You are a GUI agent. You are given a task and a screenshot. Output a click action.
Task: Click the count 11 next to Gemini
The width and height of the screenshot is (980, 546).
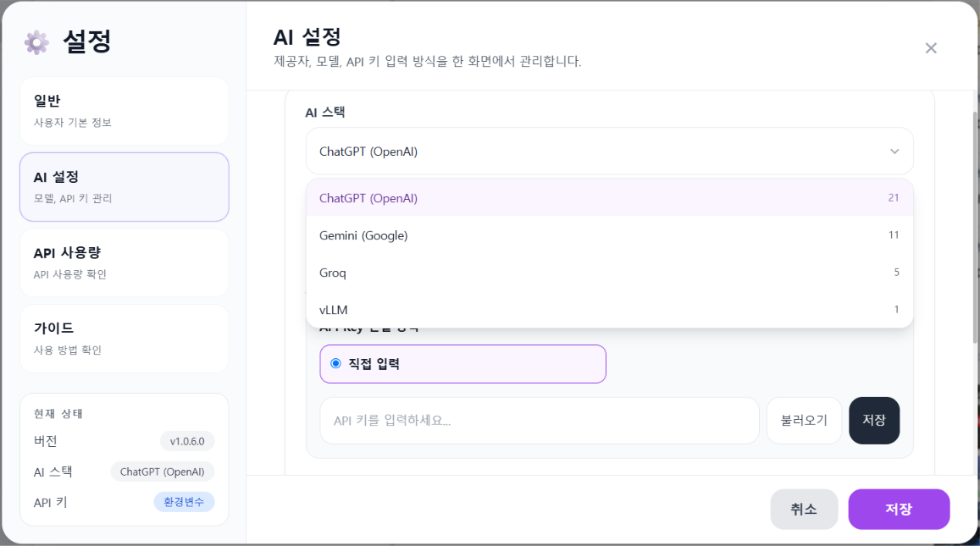(893, 235)
